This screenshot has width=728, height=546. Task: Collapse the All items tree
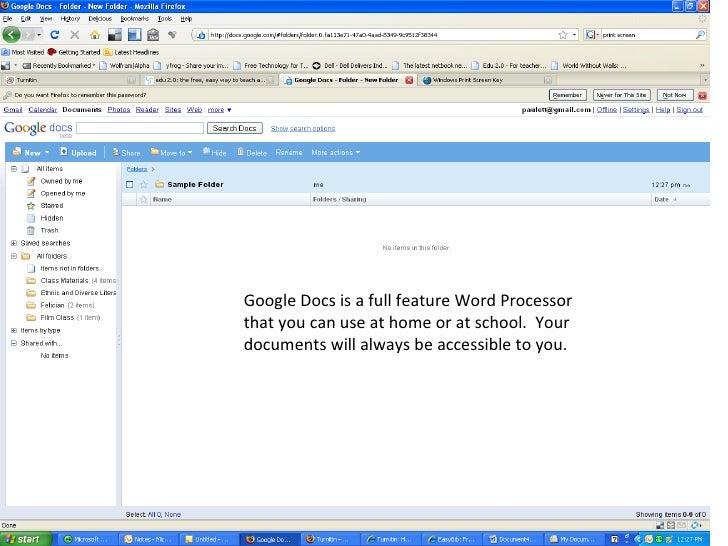tap(14, 169)
